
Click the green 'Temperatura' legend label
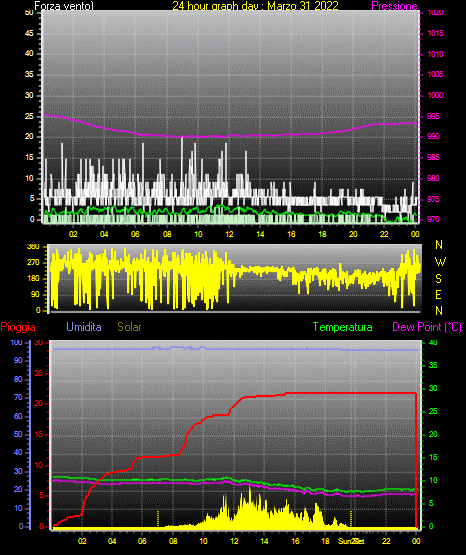click(x=343, y=327)
